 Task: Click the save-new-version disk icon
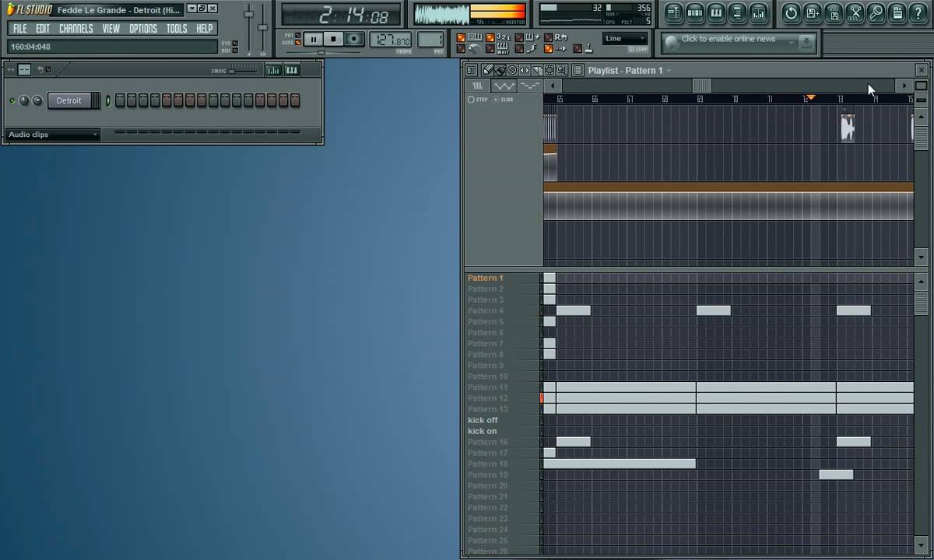click(813, 12)
